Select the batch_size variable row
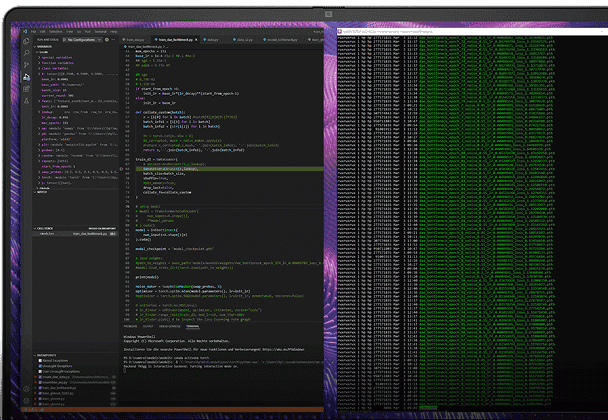Image resolution: width=608 pixels, height=420 pixels. click(x=78, y=90)
